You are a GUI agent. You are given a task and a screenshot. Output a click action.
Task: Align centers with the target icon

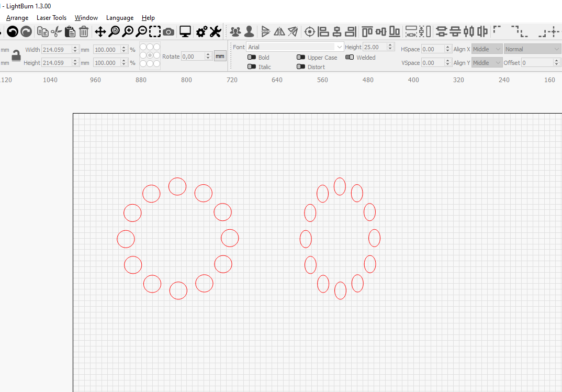(310, 32)
